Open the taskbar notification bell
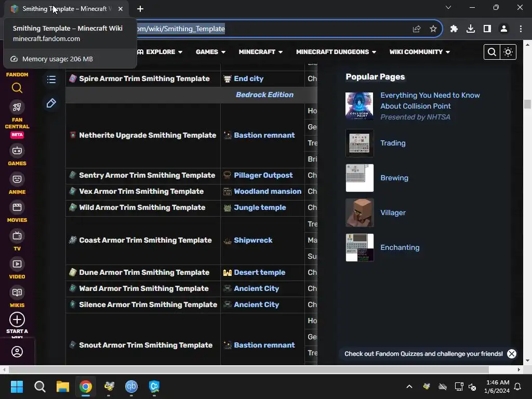Screen dimensions: 532x399 click(518, 387)
